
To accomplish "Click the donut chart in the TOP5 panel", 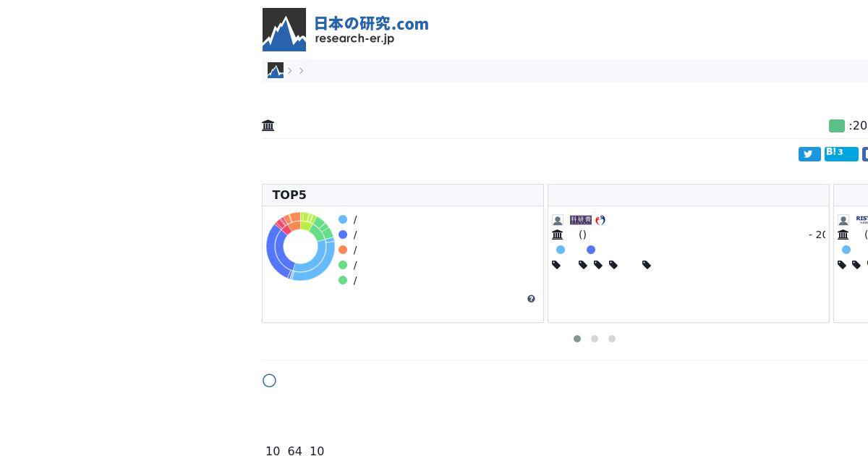I will pyautogui.click(x=300, y=246).
